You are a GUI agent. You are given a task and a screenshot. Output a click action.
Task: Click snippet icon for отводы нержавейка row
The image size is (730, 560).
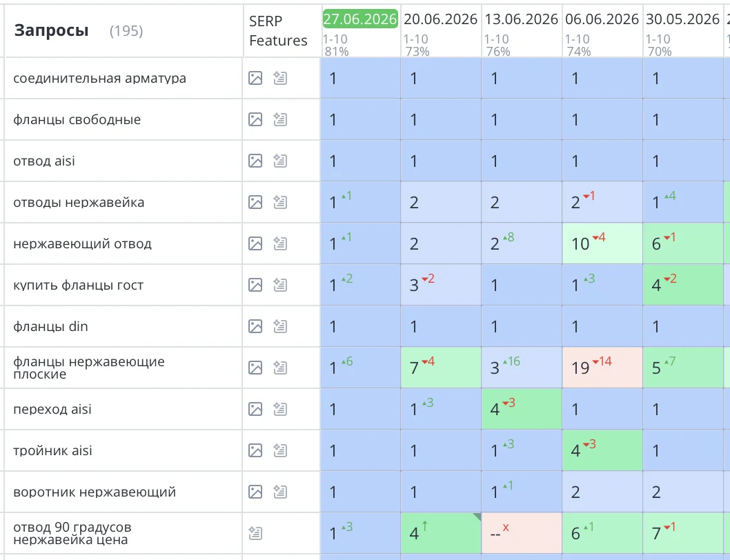[280, 203]
